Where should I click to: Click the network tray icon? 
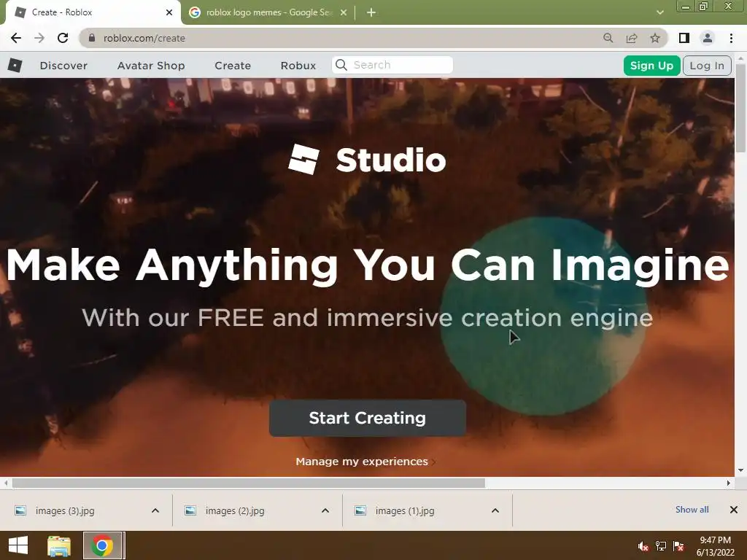click(661, 546)
